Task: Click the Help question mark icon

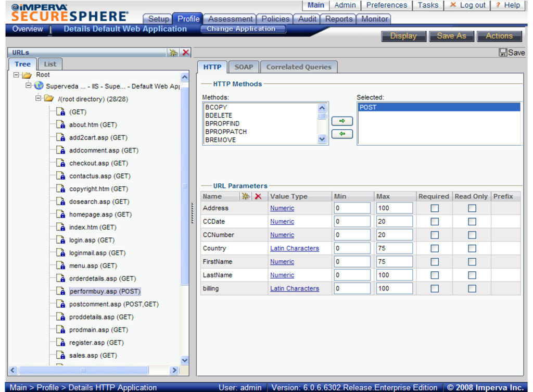Action: coord(498,5)
